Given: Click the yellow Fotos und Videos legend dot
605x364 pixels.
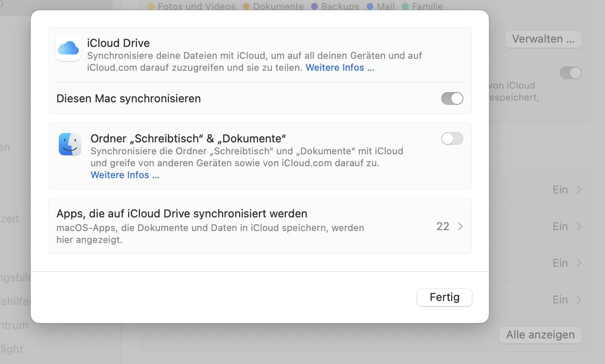Looking at the screenshot, I should coord(151,6).
